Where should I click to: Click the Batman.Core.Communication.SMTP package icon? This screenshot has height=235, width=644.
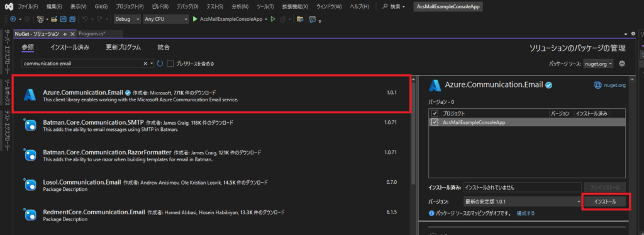(x=30, y=125)
